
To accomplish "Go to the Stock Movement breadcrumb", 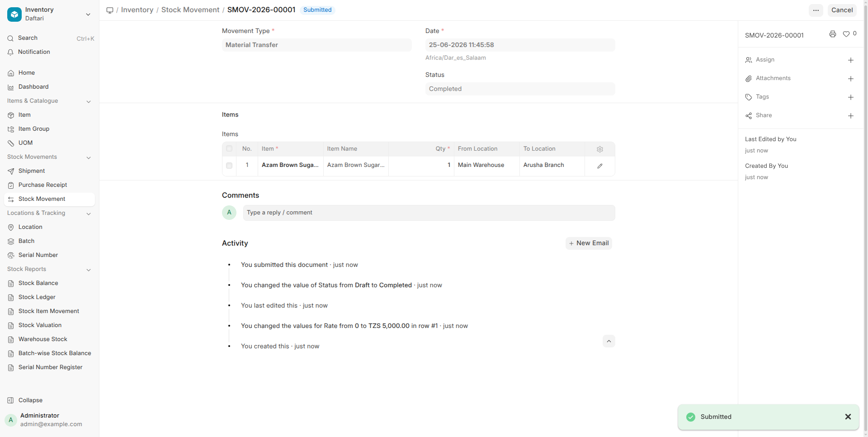I will coord(190,10).
